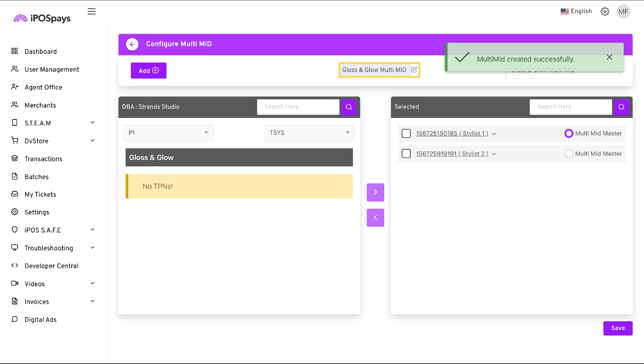Click the back arrow in Configure Multi MID header

[132, 44]
